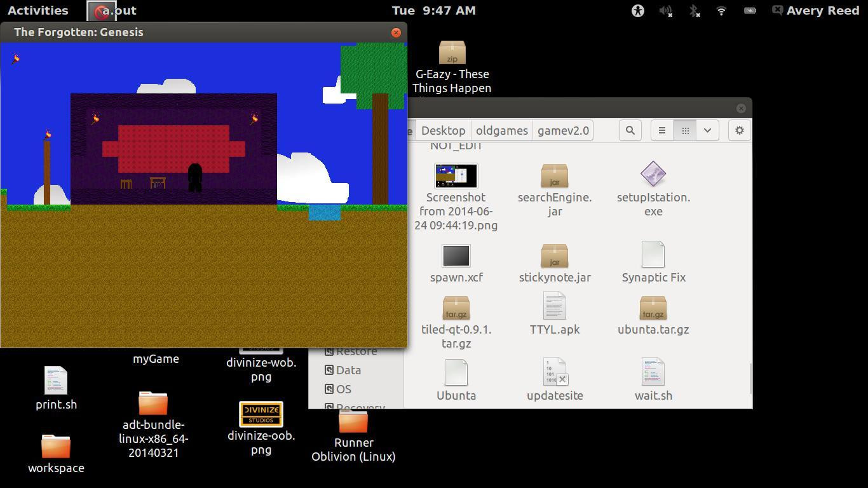Select the Screenshot from 2014-06-24 thumbnail
This screenshot has height=488, width=868.
[x=456, y=176]
